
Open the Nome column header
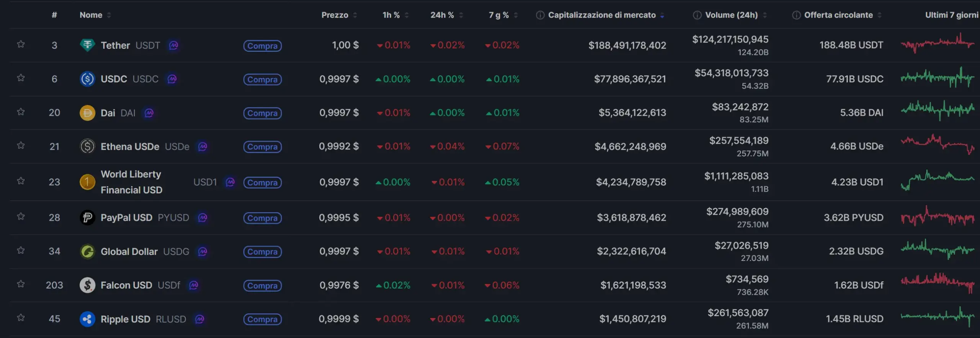point(91,15)
